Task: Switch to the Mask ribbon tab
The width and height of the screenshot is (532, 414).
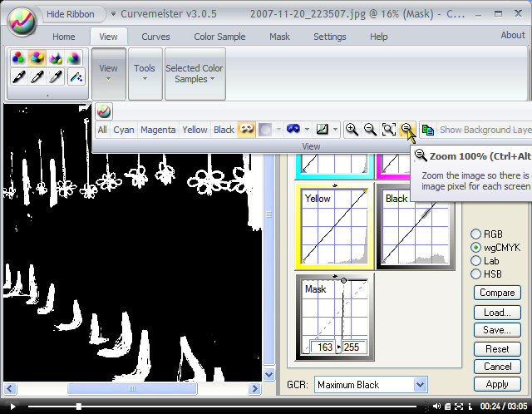Action: click(x=279, y=37)
